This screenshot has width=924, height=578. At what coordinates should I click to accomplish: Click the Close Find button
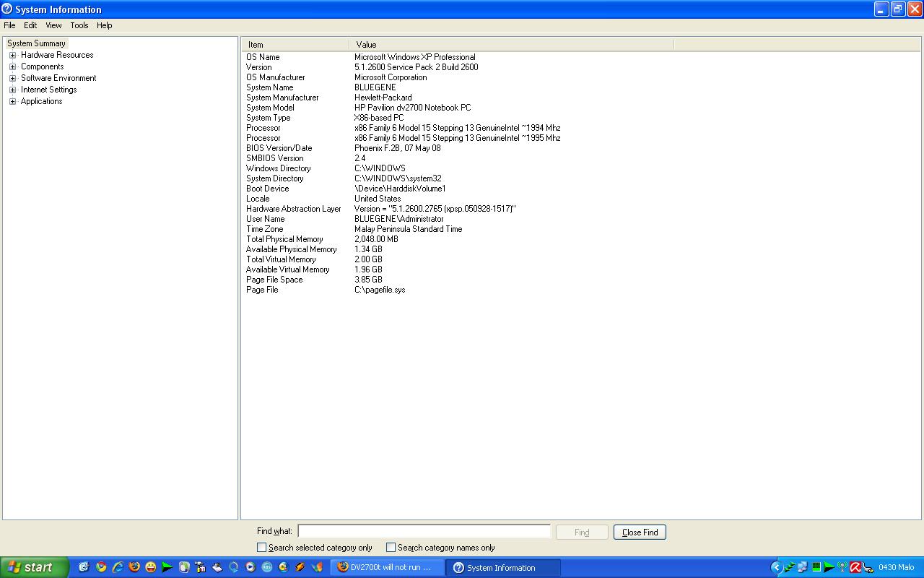click(x=640, y=532)
